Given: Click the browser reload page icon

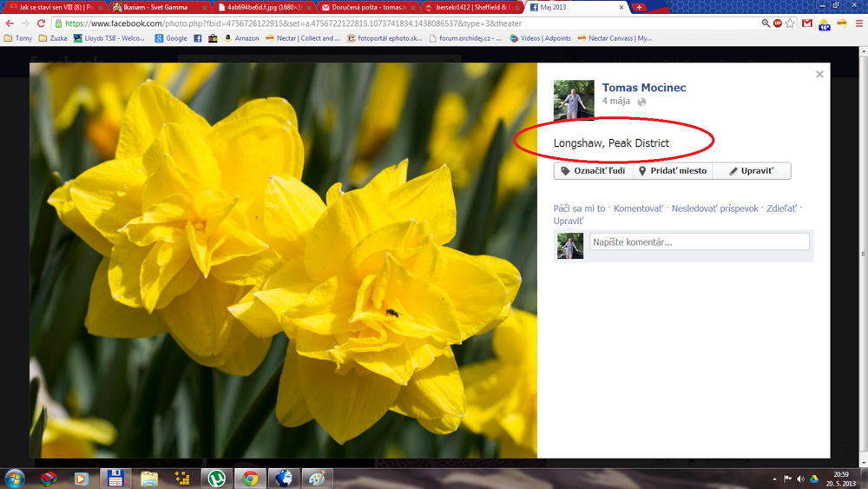Looking at the screenshot, I should click(41, 23).
